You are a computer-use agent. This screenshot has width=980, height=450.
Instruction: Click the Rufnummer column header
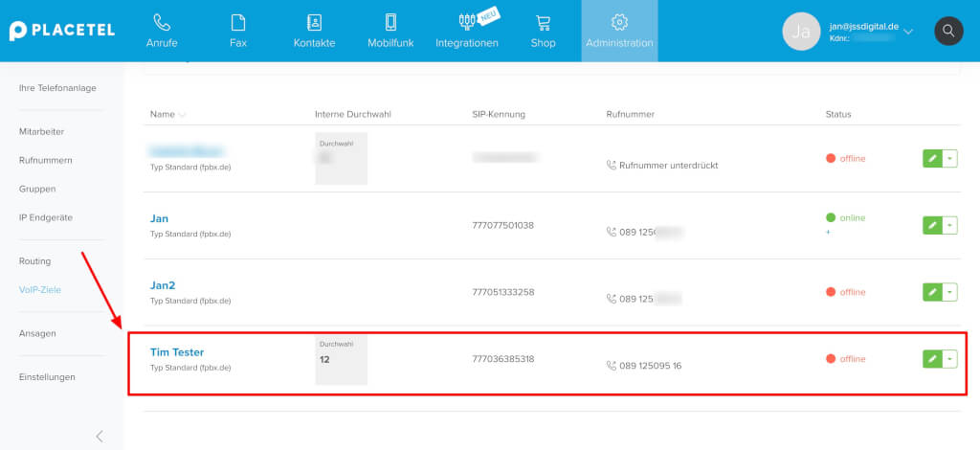tap(630, 114)
